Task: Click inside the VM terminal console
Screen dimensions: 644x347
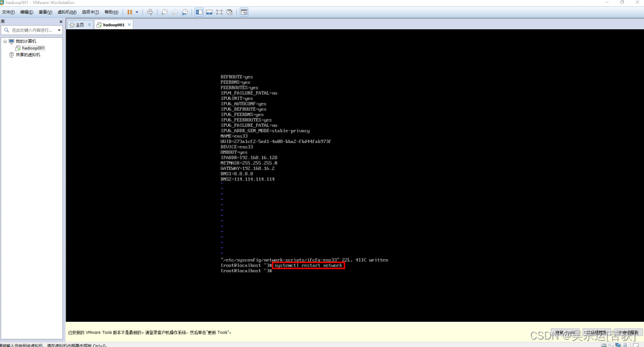Action: (x=355, y=176)
